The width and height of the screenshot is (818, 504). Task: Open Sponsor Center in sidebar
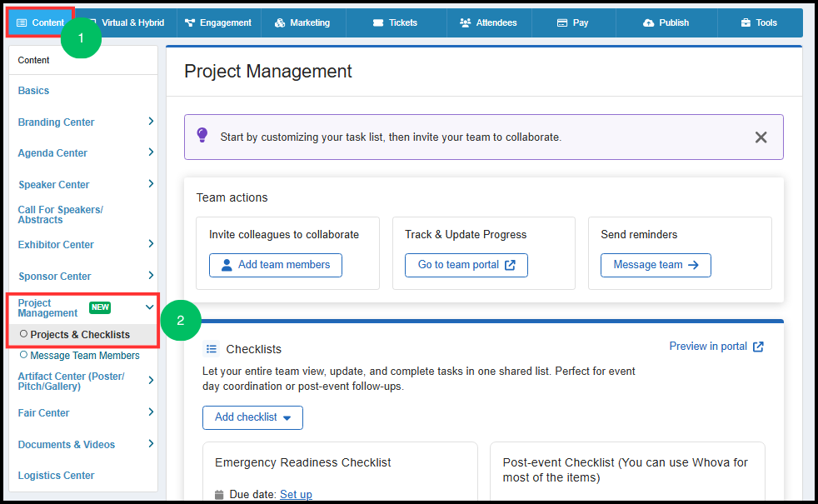point(54,277)
